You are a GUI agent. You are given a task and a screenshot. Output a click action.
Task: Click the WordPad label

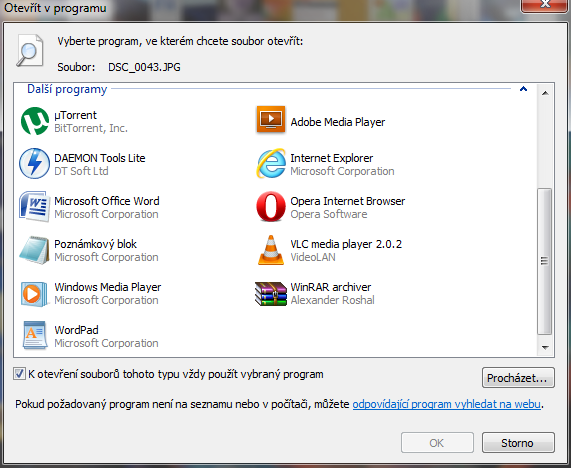point(76,330)
